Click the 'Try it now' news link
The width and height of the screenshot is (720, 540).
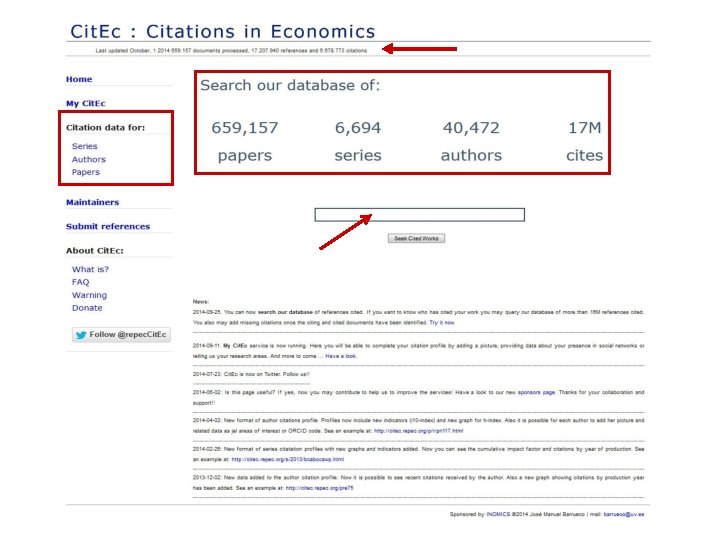pyautogui.click(x=442, y=322)
